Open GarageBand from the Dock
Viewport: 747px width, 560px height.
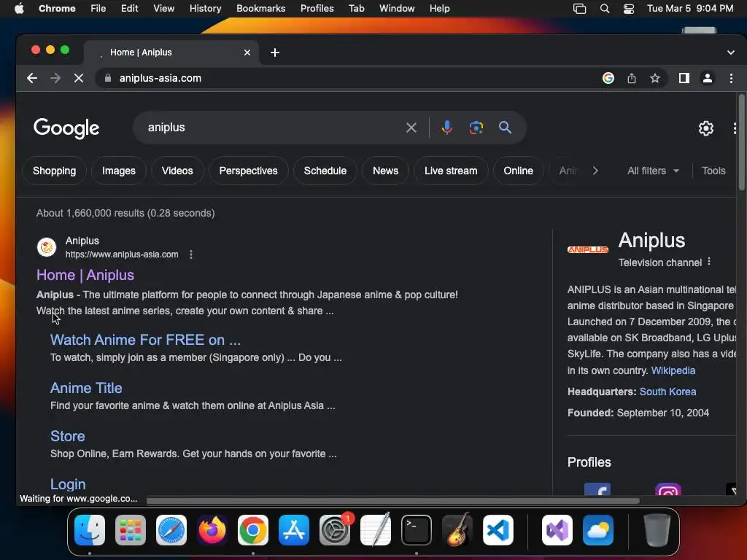click(457, 530)
